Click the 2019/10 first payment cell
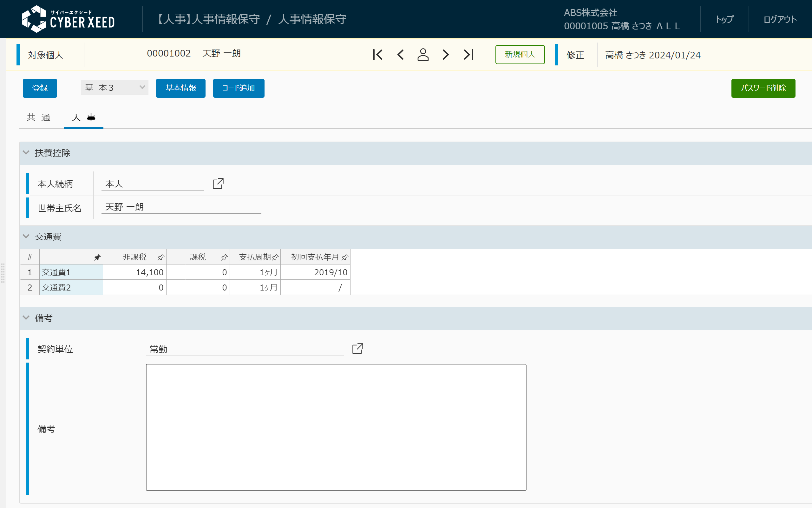The image size is (812, 508). 315,272
